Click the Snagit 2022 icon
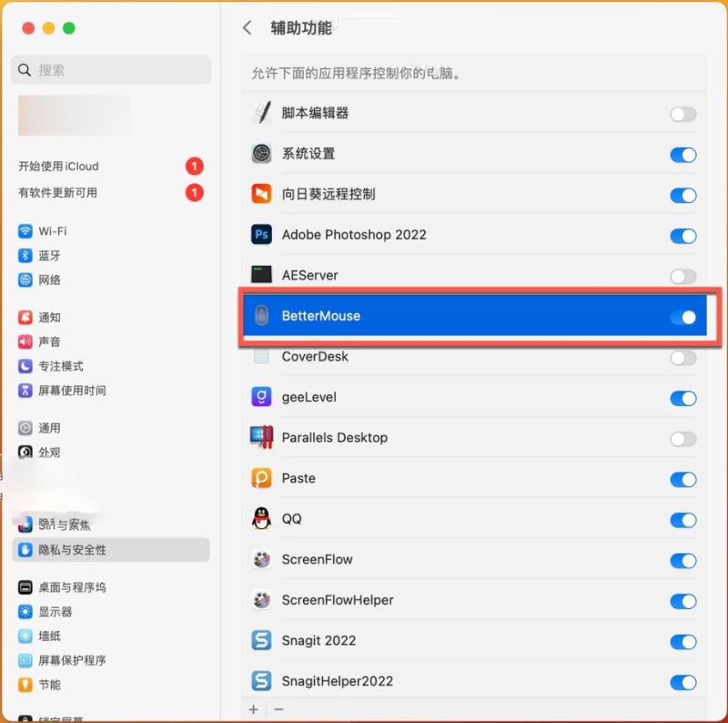728x723 pixels. click(x=261, y=640)
